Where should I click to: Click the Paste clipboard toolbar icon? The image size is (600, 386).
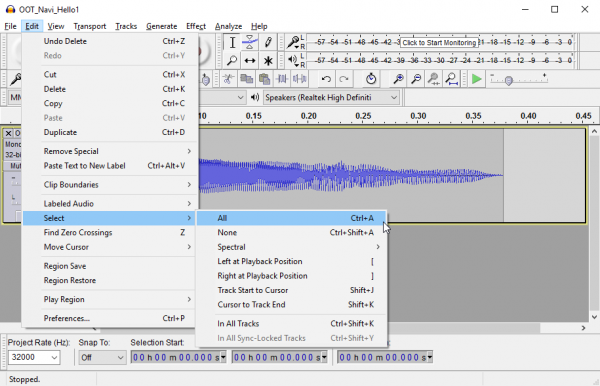tap(264, 79)
